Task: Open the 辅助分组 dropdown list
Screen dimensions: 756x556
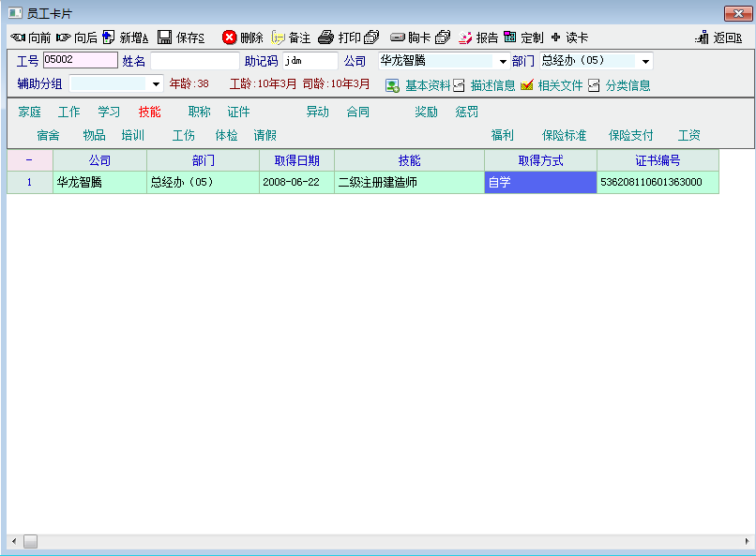Action: (156, 84)
